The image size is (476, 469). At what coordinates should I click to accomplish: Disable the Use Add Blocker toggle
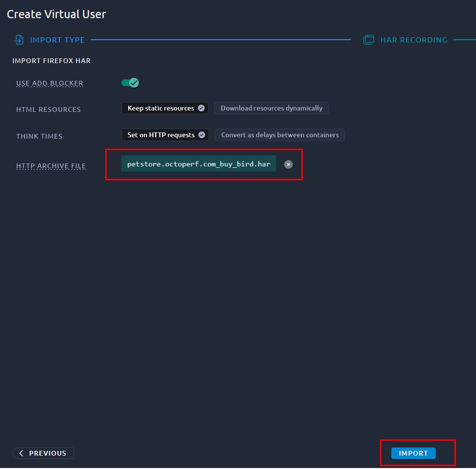tap(130, 83)
